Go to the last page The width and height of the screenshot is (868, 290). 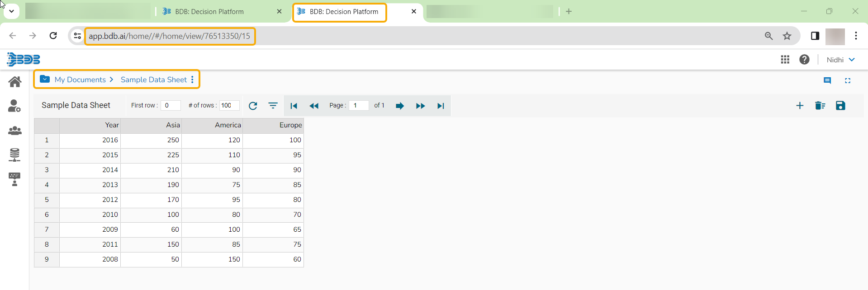[441, 106]
